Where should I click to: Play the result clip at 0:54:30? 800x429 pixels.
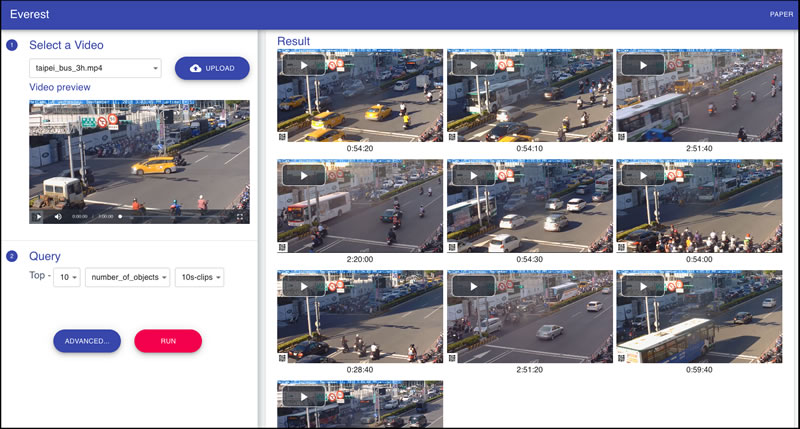[x=473, y=176]
